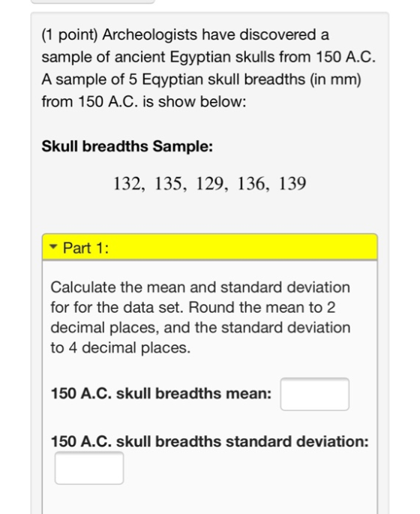420x514 pixels.
Task: Click the "Calculate the mean and standard deviation" line
Action: coord(200,287)
